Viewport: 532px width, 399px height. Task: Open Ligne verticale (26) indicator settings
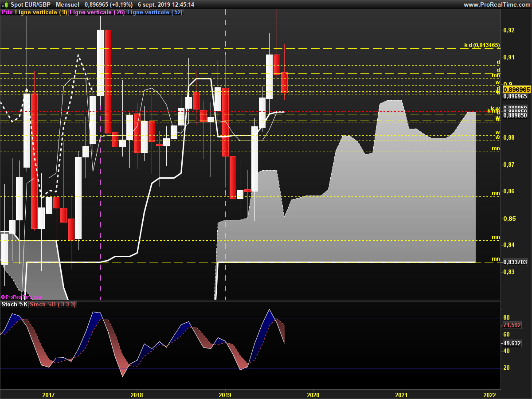[x=97, y=12]
